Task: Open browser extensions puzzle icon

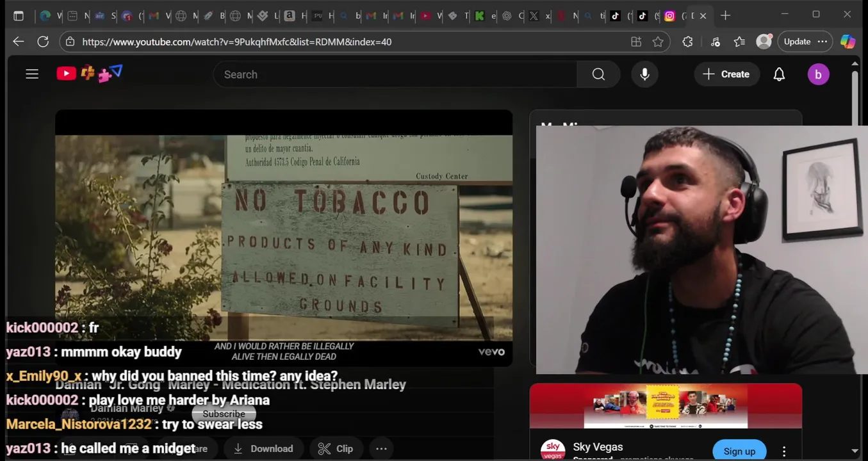Action: point(687,42)
